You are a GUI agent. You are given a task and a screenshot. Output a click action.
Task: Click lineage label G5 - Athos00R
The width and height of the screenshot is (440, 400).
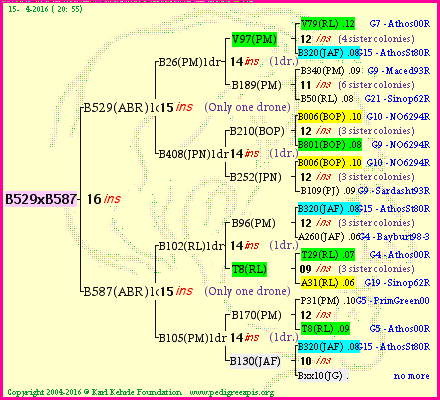click(400, 329)
